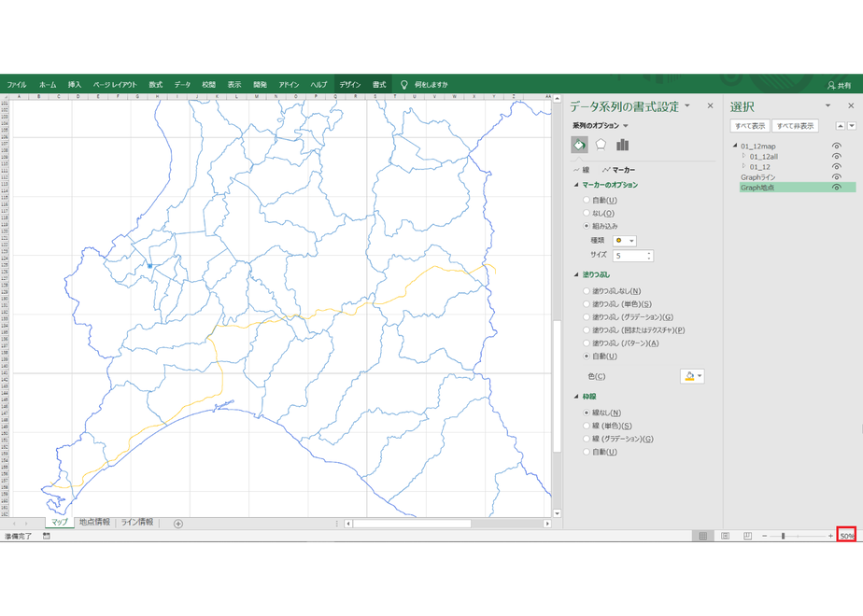
Task: Open 選択 pane options dropdown arrow
Action: click(x=828, y=105)
